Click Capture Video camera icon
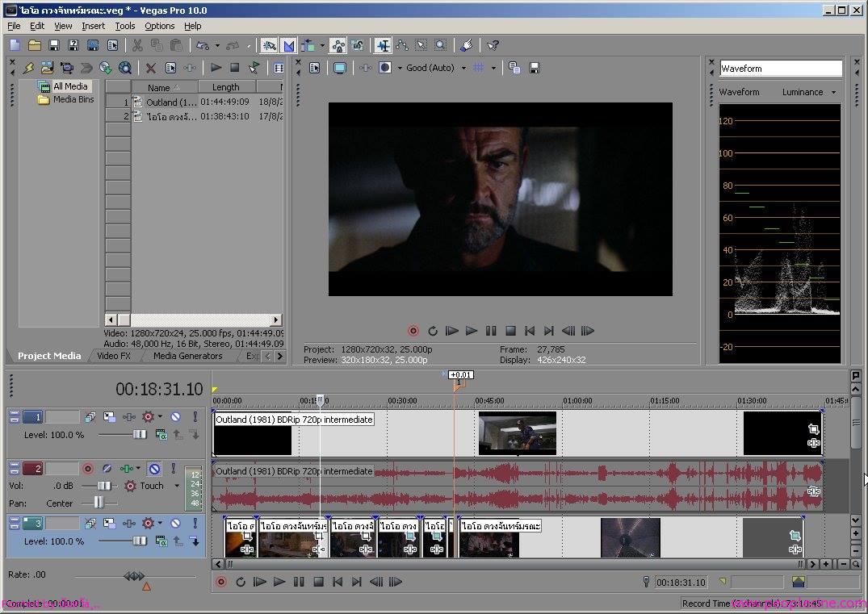 pos(67,68)
